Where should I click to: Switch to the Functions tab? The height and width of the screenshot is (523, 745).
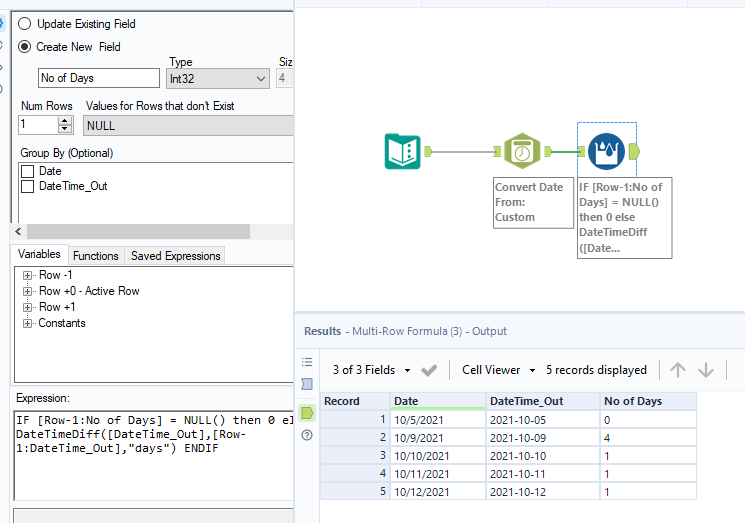click(x=96, y=256)
